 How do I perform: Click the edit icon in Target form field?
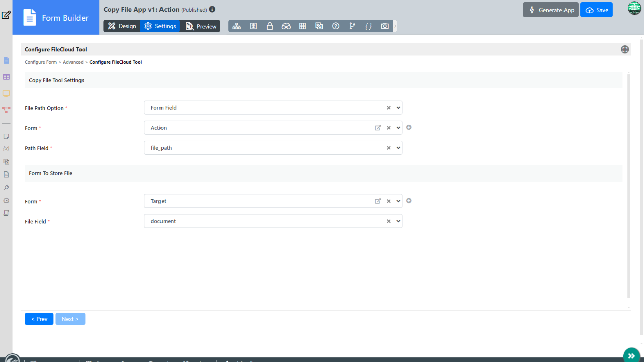click(378, 201)
